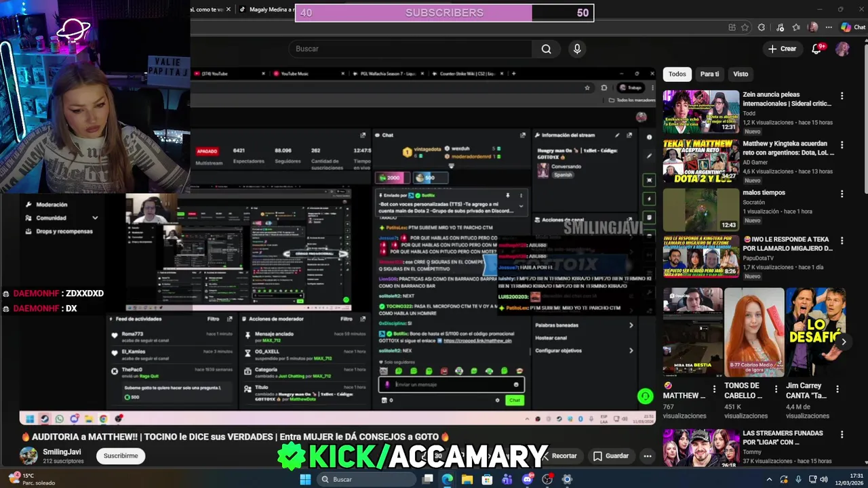
Task: Open Settings gear from the taskbar
Action: (567, 479)
